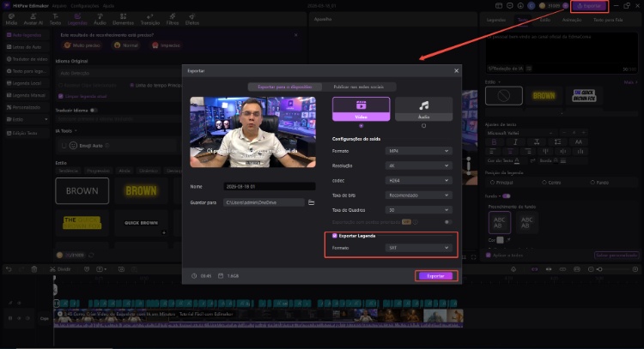Select the Video export type icon
The height and width of the screenshot is (349, 644).
point(361,106)
